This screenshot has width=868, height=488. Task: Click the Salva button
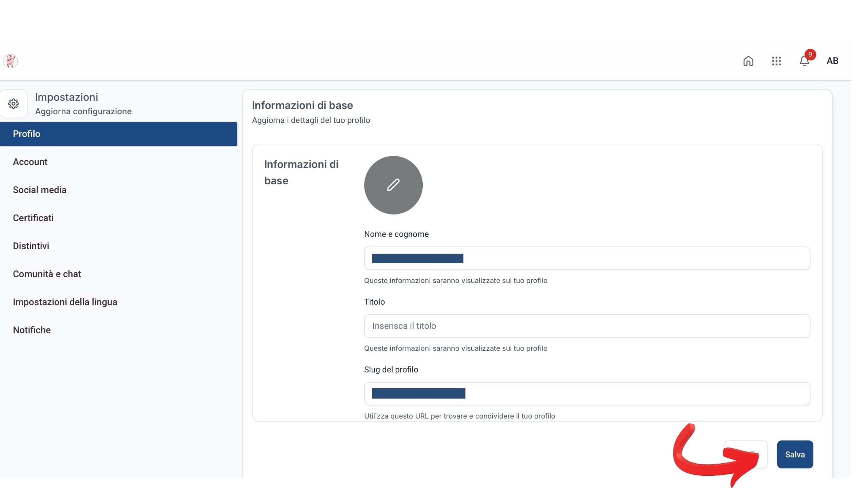click(x=795, y=454)
